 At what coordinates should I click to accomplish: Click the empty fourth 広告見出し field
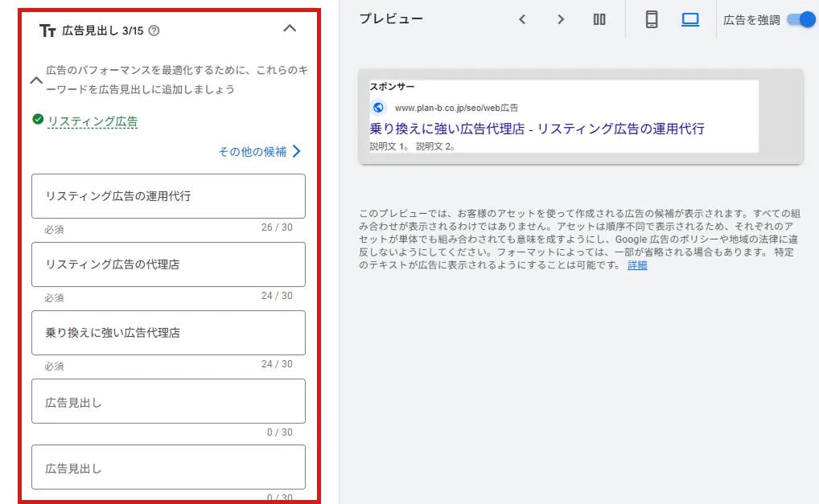click(167, 400)
